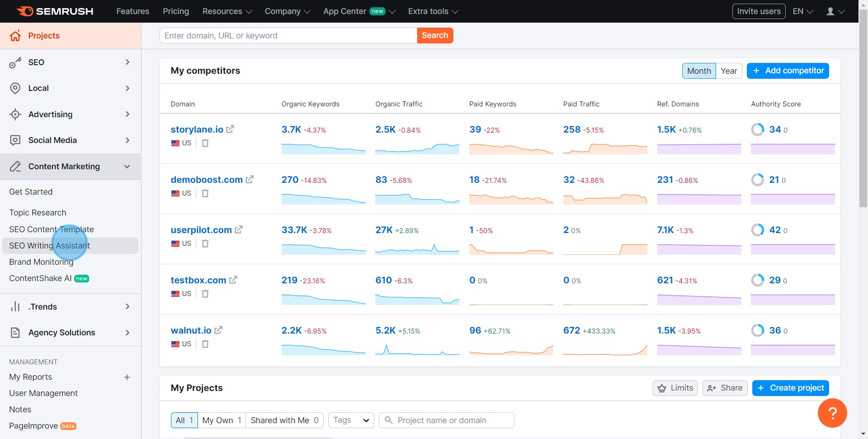The width and height of the screenshot is (868, 439).
Task: Open the Extra tools menu
Action: [x=433, y=11]
